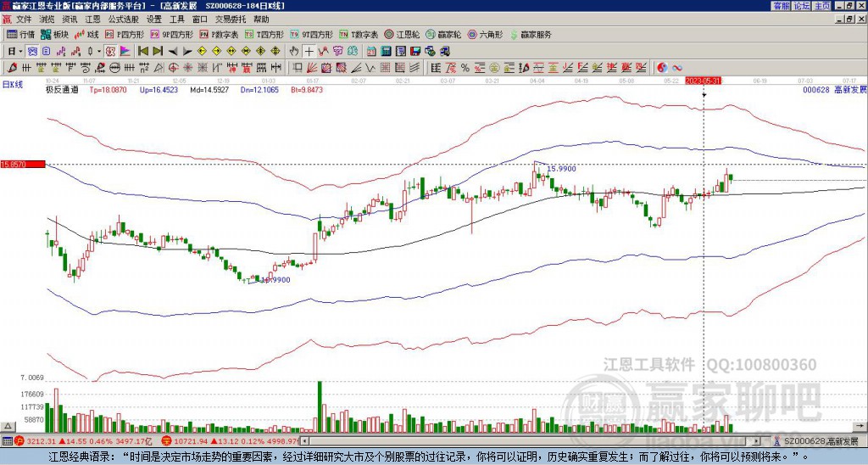The width and height of the screenshot is (868, 465).
Task: Click the yin-yang ball icon
Action: point(662,68)
